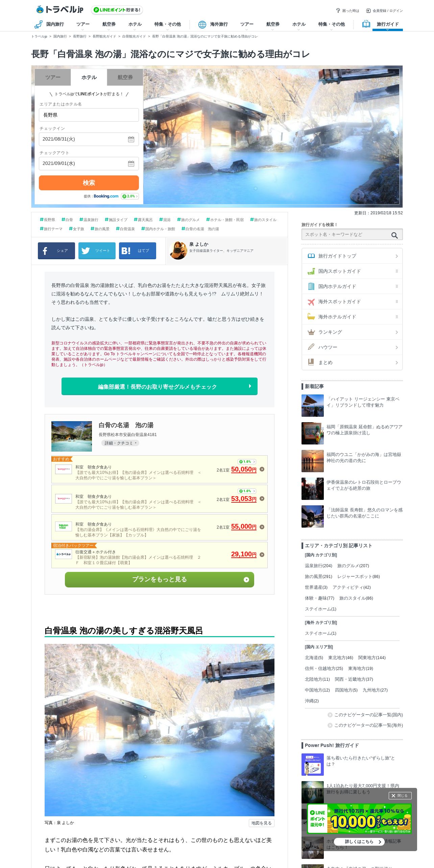434x868 pixels.
Task: Select the ホテル search tab
Action: (89, 77)
